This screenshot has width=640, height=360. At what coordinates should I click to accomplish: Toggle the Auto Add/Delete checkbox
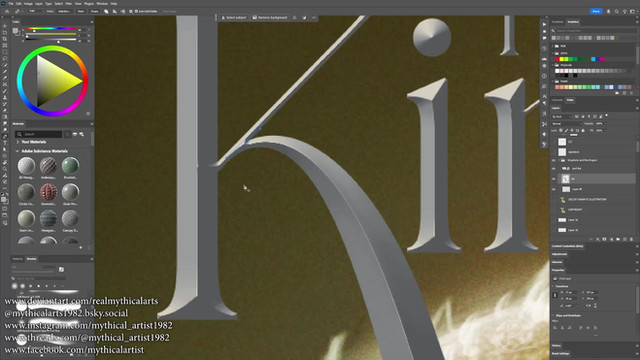(x=136, y=11)
